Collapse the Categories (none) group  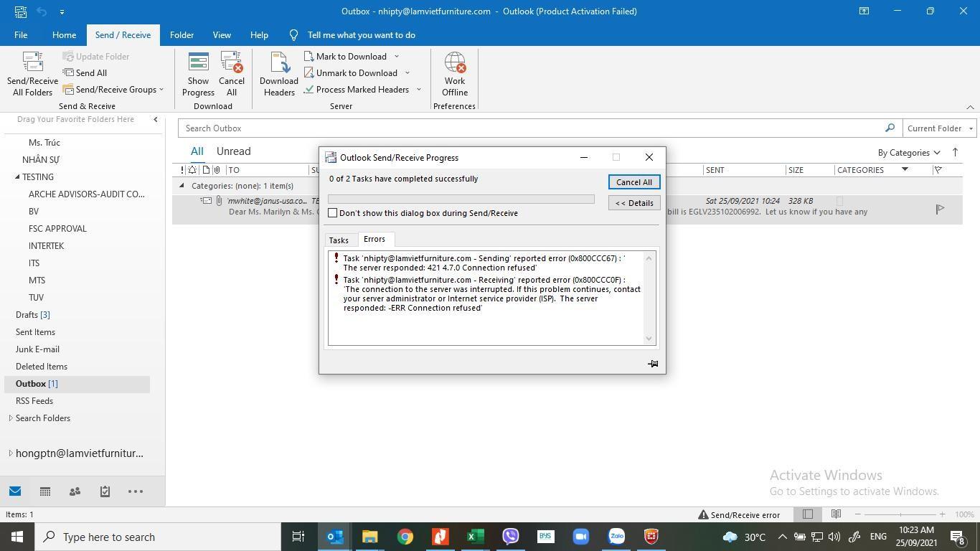182,186
